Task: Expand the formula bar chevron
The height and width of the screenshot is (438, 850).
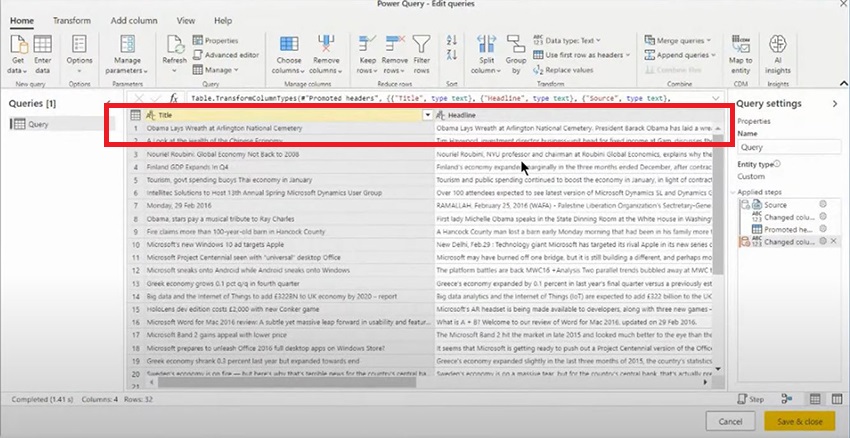Action: click(x=716, y=98)
